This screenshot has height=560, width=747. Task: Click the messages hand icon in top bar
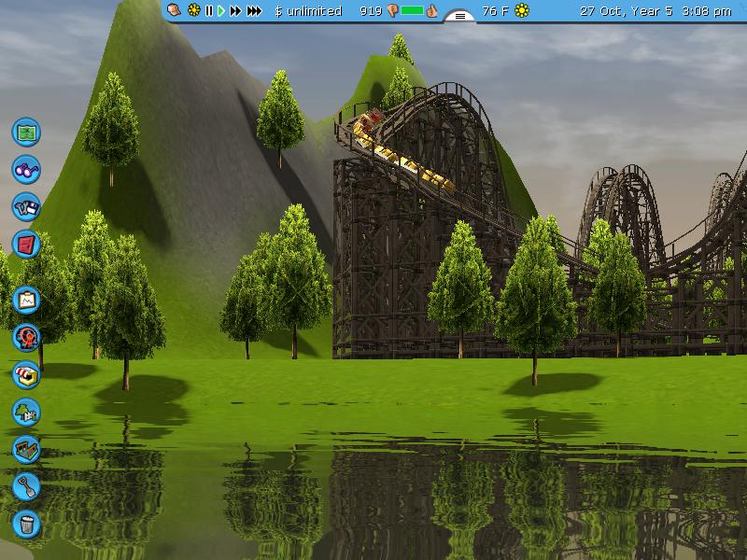(x=174, y=10)
